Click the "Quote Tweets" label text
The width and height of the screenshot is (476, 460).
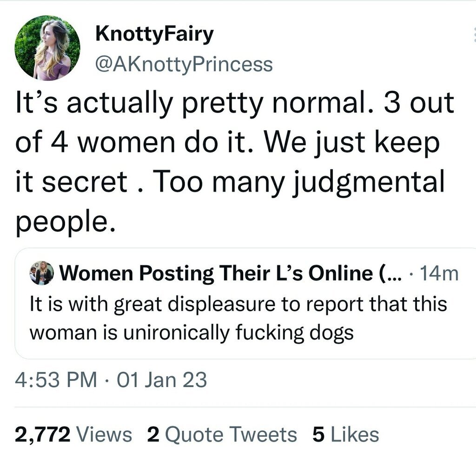pos(231,434)
